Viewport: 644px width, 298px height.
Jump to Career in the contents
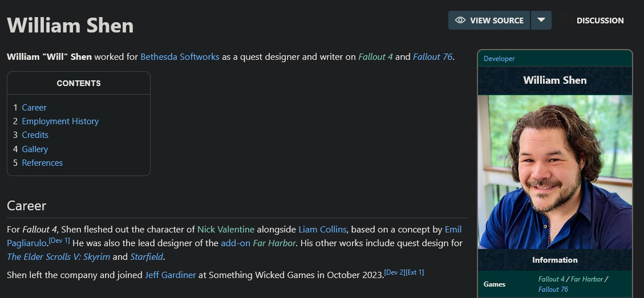point(34,108)
